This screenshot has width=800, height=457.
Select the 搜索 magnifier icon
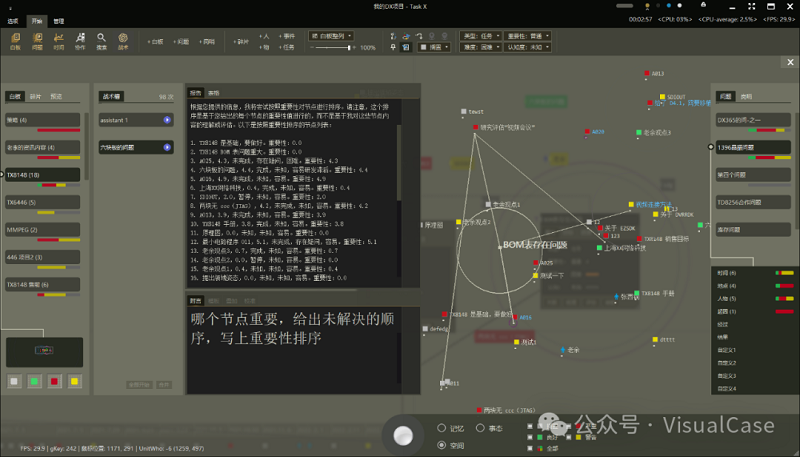click(x=101, y=41)
